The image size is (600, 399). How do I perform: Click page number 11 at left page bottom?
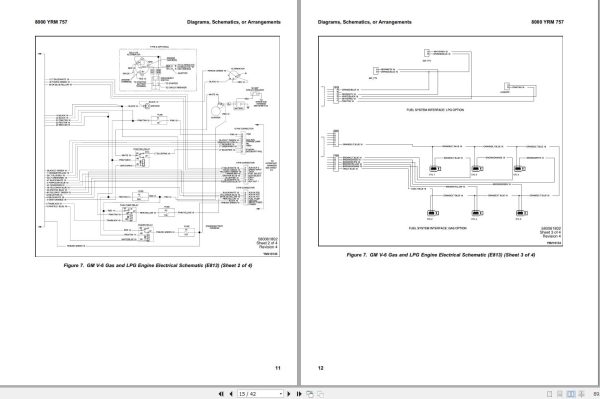[278, 368]
